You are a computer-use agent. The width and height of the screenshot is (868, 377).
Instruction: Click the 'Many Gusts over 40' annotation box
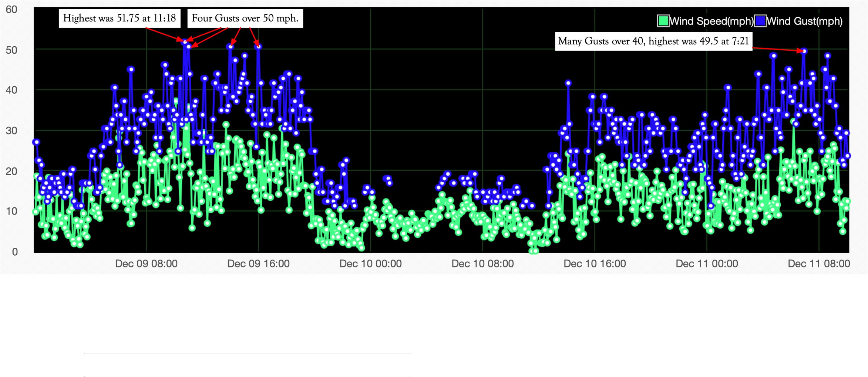pos(653,41)
